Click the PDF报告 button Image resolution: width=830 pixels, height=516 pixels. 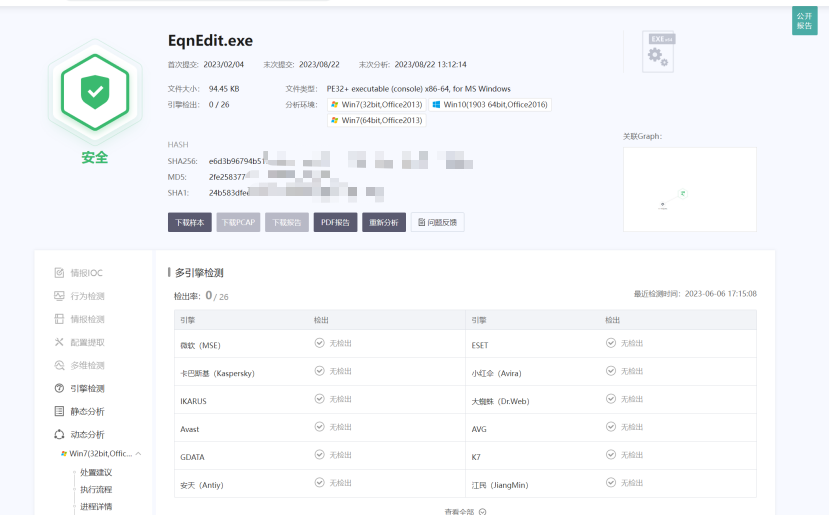pos(336,222)
